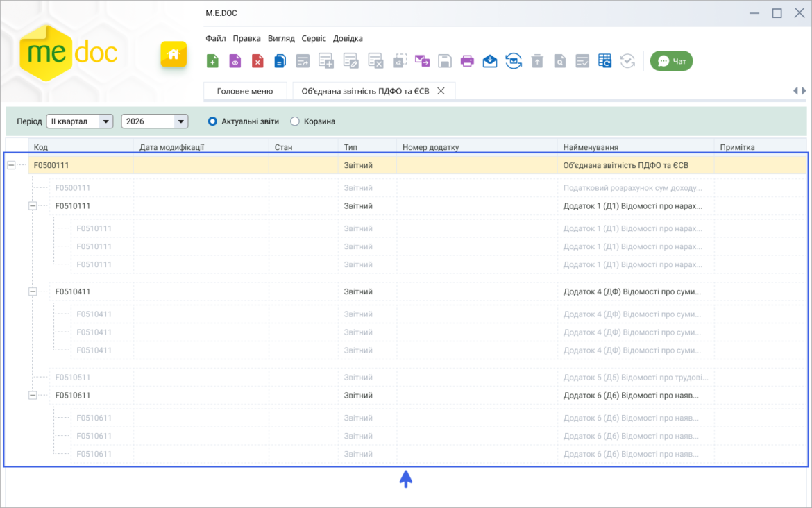812x508 pixels.
Task: Select the non-greyed F0510411 parent row
Action: pyautogui.click(x=428, y=291)
